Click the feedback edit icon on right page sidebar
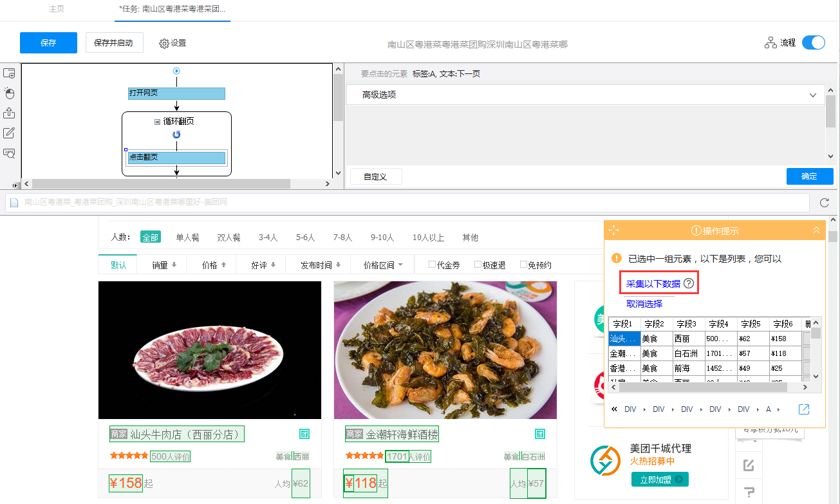This screenshot has width=840, height=504. (x=749, y=465)
